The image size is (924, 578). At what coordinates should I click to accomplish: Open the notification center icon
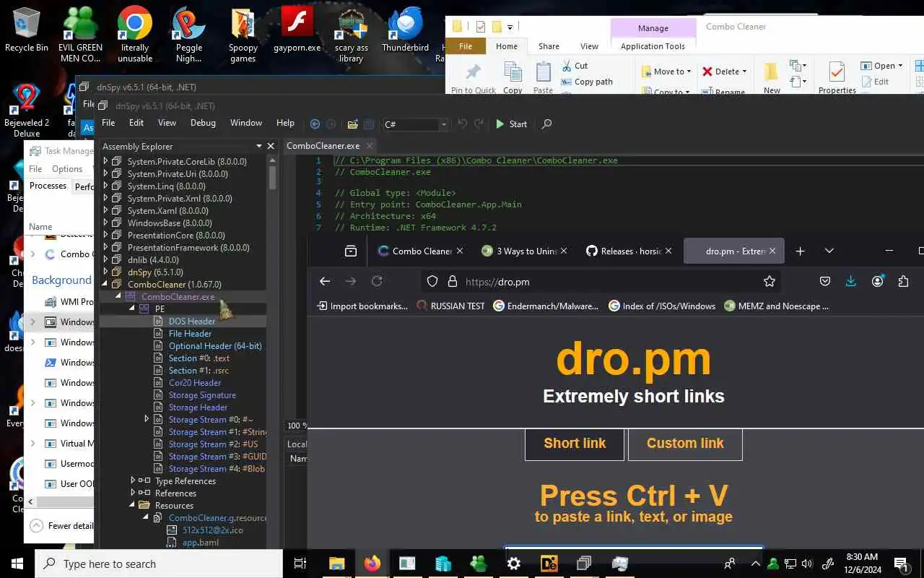pos(901,564)
